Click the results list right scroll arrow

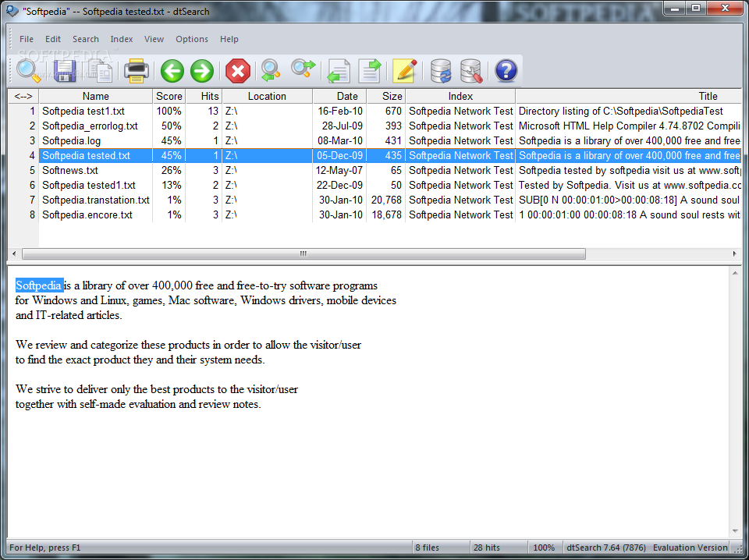[735, 253]
